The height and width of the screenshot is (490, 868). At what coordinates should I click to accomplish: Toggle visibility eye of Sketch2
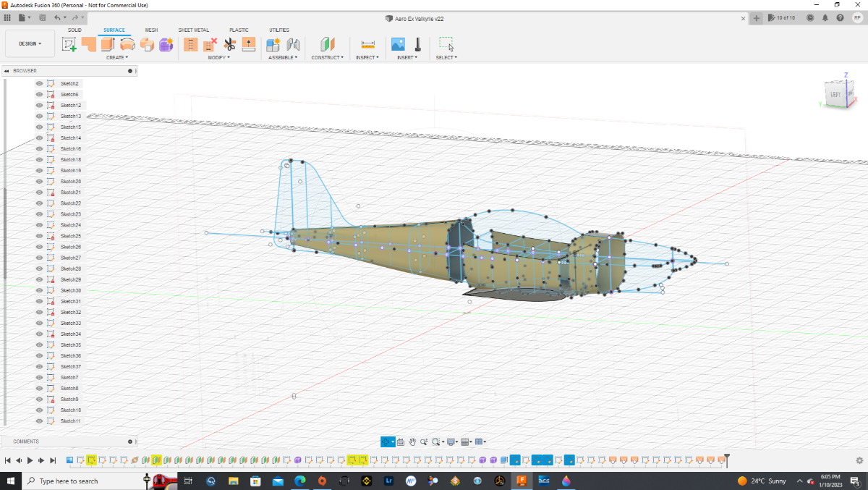click(x=39, y=84)
